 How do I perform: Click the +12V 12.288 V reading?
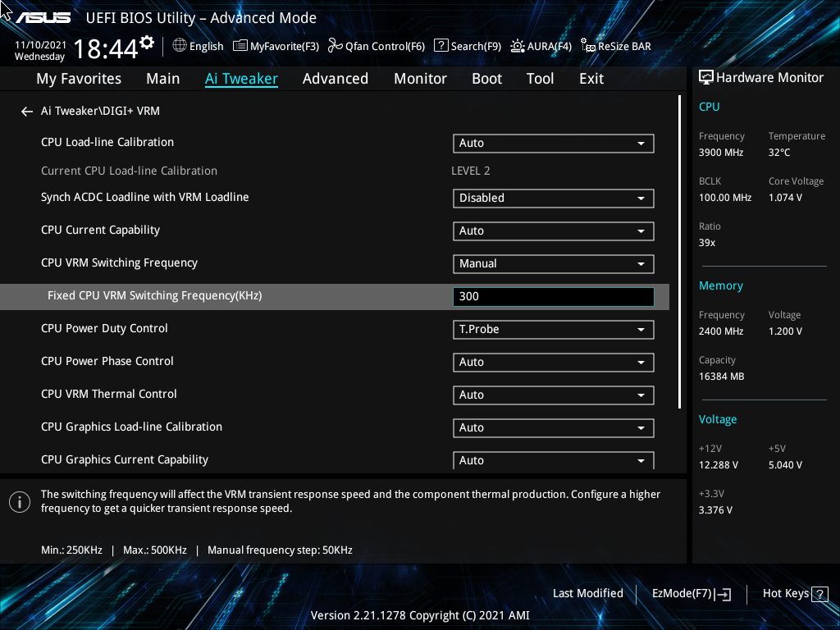tap(718, 465)
